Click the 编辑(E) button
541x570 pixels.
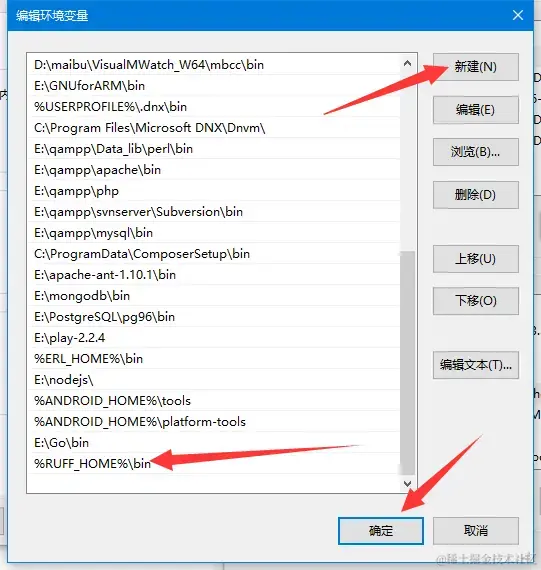476,109
